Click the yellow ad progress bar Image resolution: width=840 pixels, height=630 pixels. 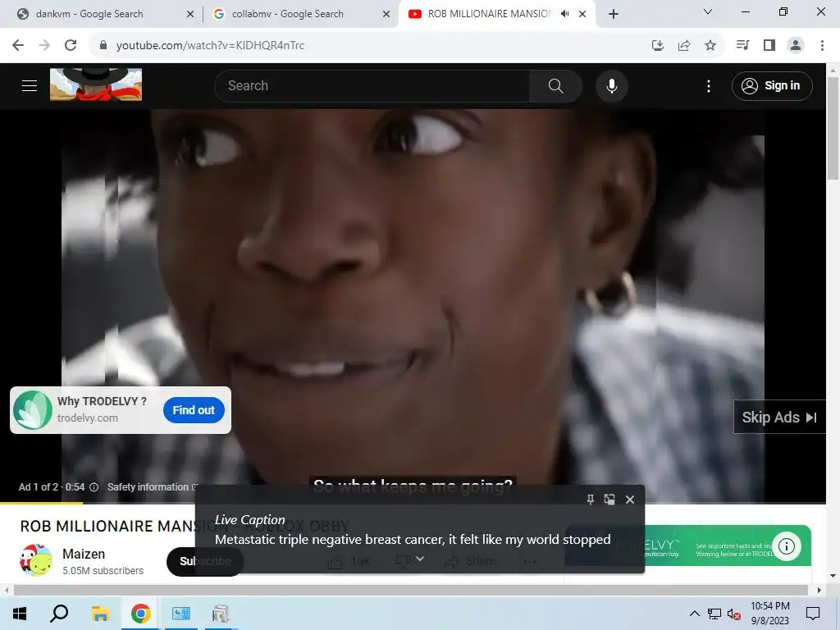pos(41,503)
